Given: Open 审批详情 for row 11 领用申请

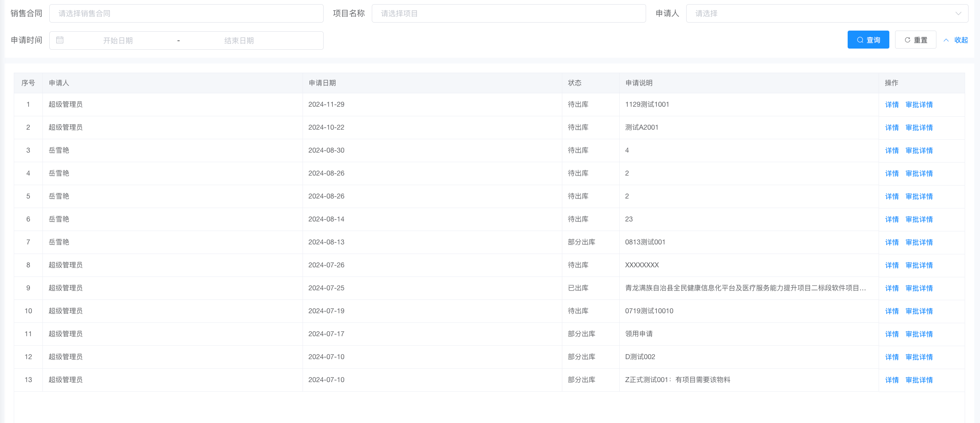Looking at the screenshot, I should pos(919,334).
